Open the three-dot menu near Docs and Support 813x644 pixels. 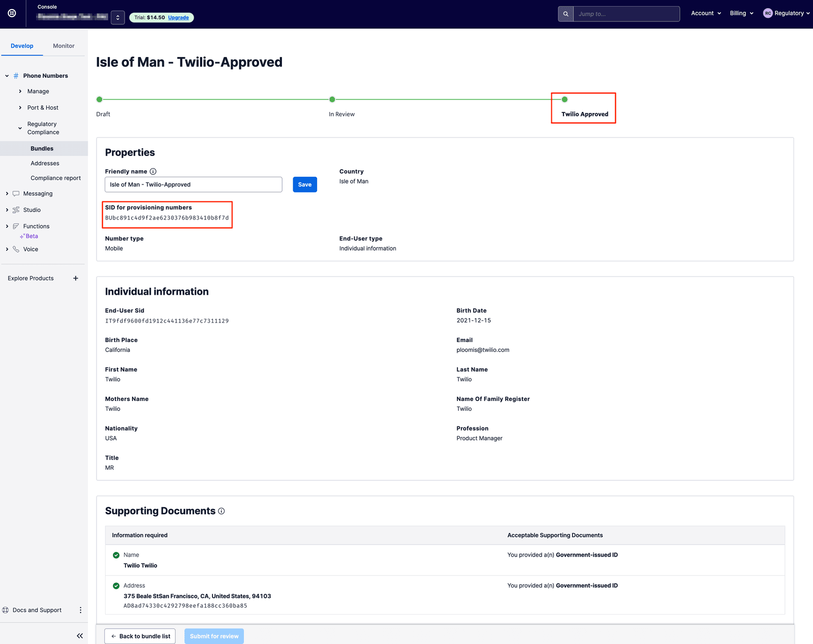[x=80, y=610]
